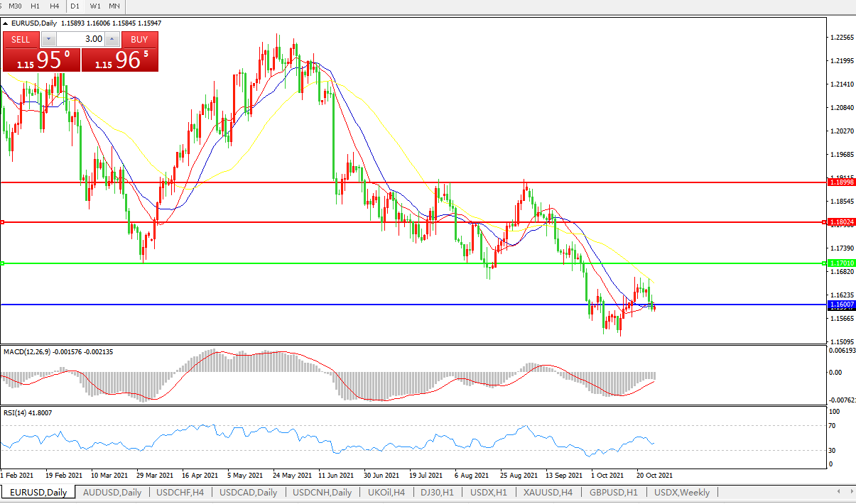Select the blue horizontal line price label 1.16007
The height and width of the screenshot is (504, 856).
tap(842, 305)
